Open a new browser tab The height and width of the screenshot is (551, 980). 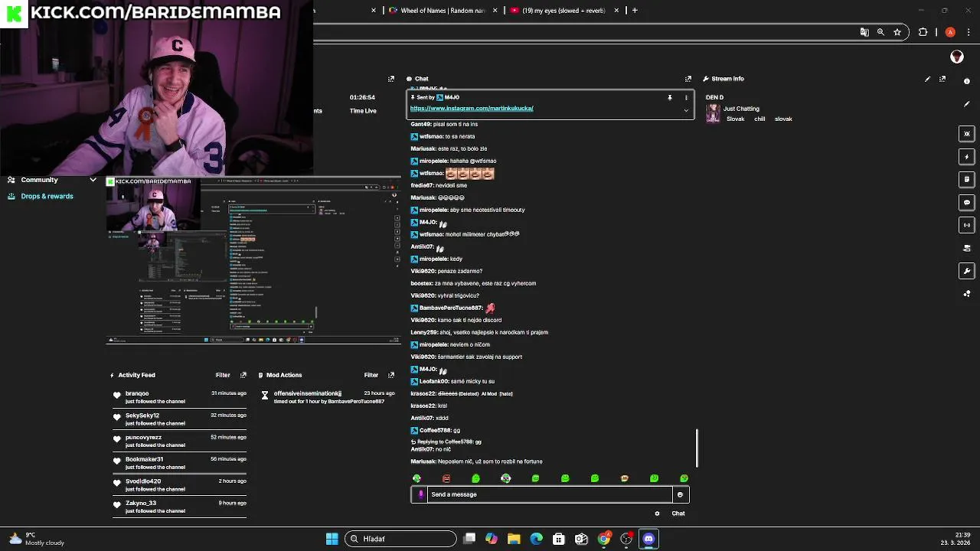[635, 11]
